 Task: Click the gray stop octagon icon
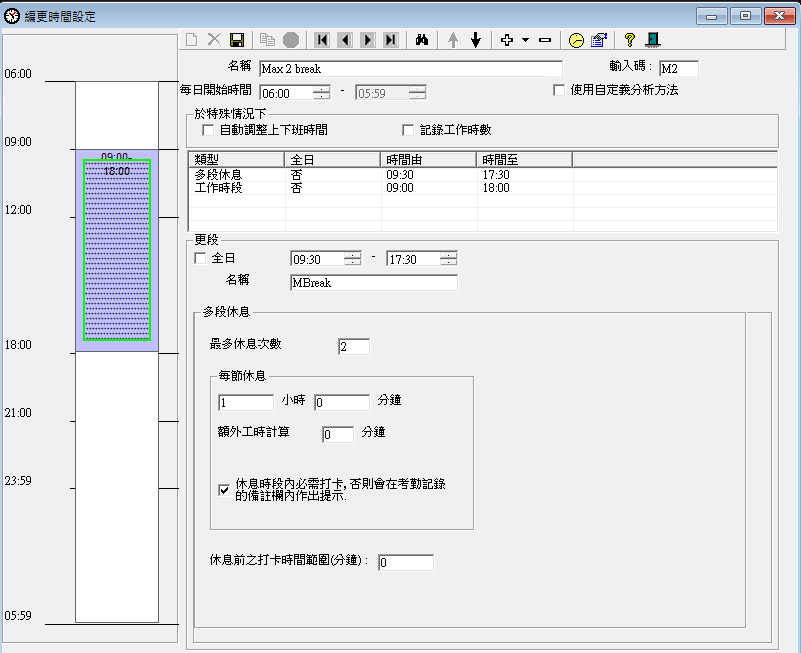(291, 40)
